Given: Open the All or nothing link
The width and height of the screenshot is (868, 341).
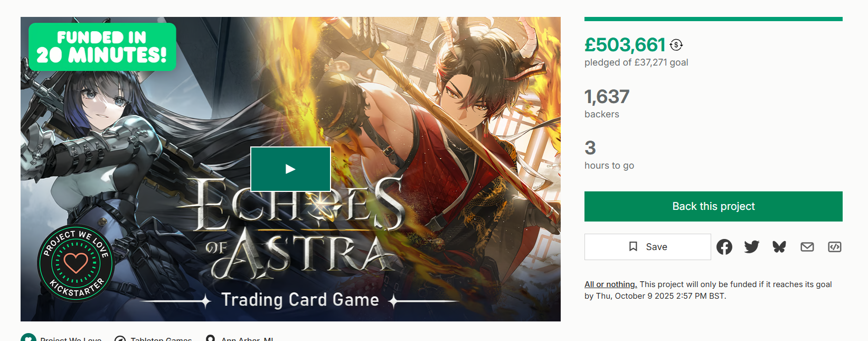Looking at the screenshot, I should (x=610, y=284).
